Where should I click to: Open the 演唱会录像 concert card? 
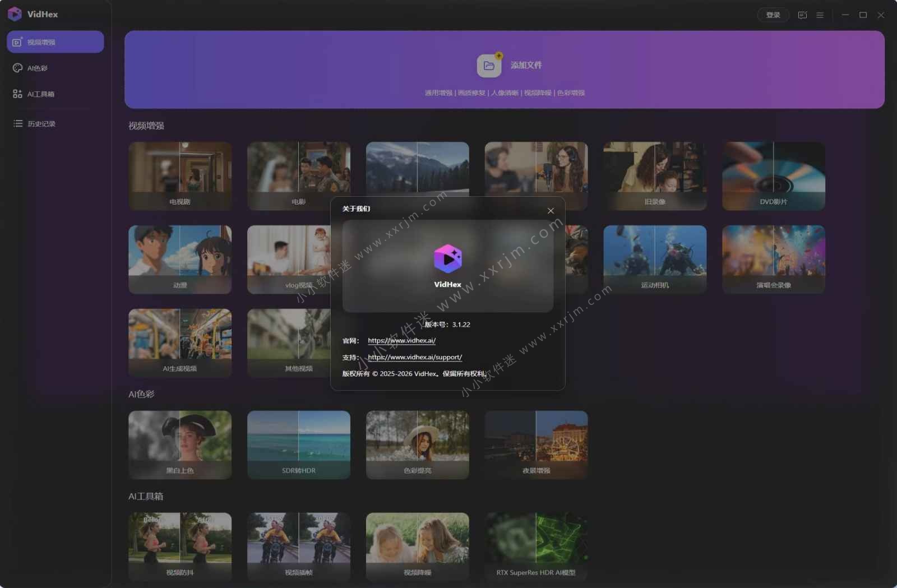pyautogui.click(x=774, y=260)
